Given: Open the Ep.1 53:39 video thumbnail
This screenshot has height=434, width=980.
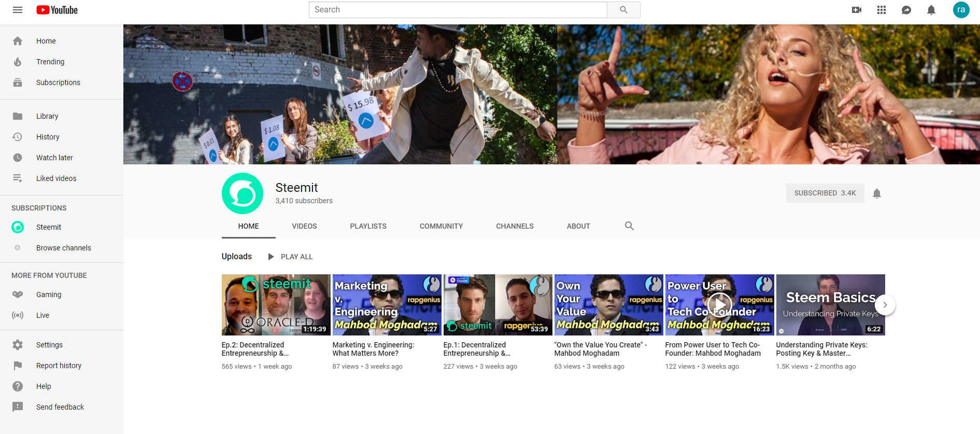Looking at the screenshot, I should click(x=498, y=305).
